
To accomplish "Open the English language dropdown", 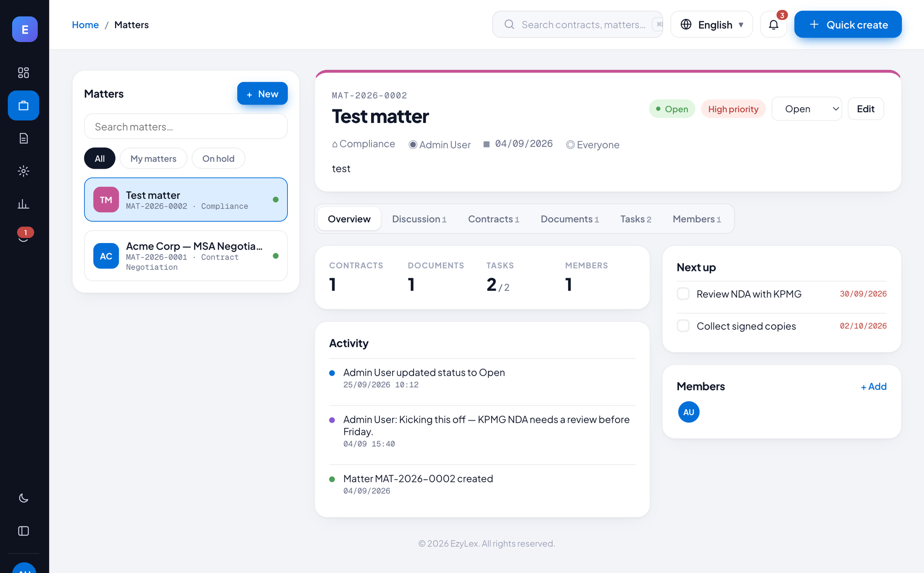I will [711, 24].
